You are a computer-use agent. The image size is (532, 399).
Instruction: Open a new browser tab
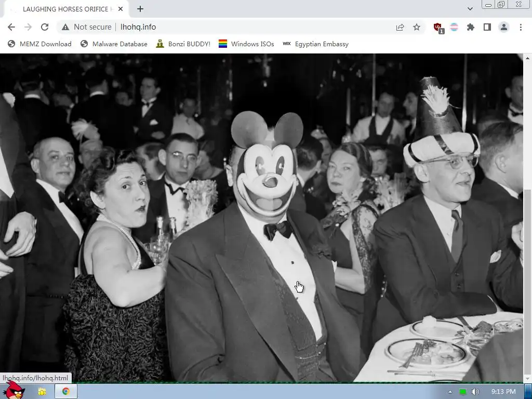click(x=140, y=9)
